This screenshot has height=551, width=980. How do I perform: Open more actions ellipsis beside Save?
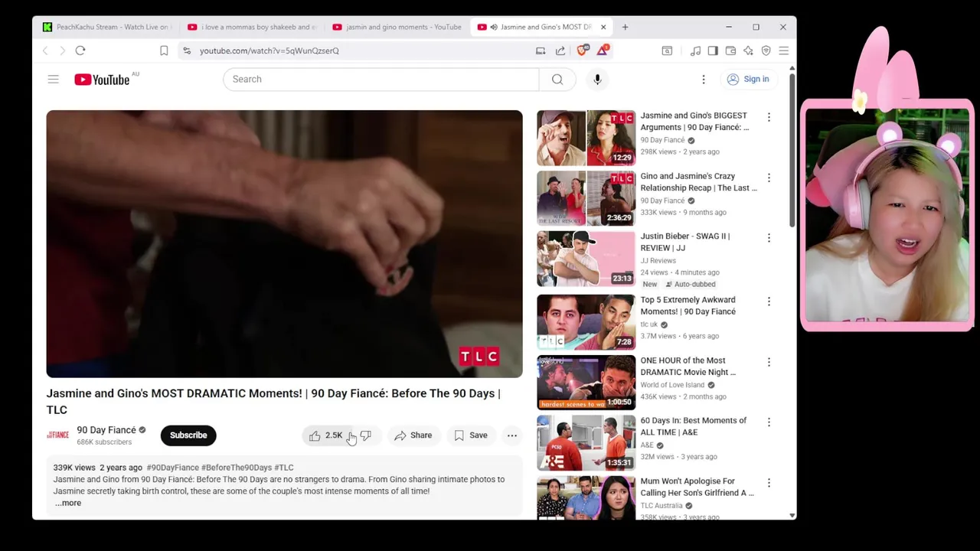point(512,435)
